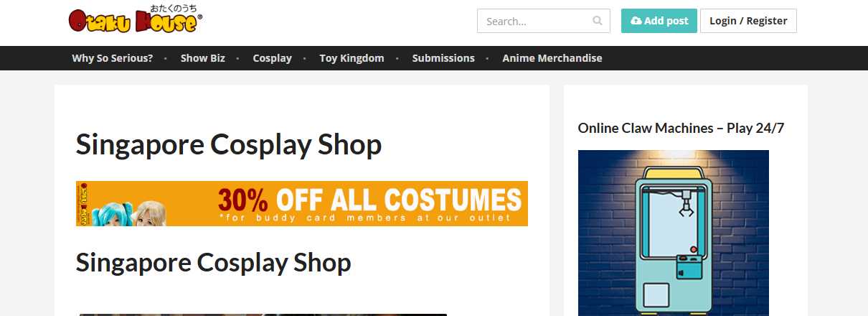The width and height of the screenshot is (868, 316).
Task: Click the Add post button
Action: pos(659,21)
